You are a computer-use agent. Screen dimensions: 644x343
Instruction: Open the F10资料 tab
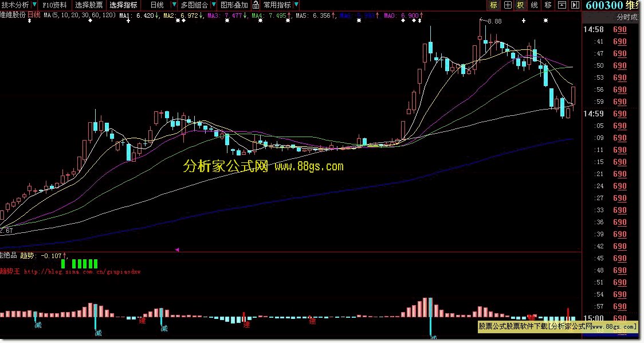point(54,5)
